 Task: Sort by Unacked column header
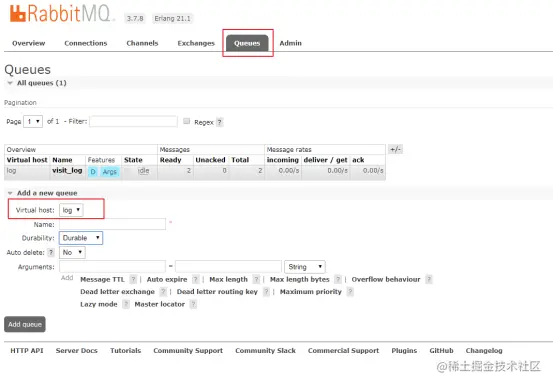210,160
